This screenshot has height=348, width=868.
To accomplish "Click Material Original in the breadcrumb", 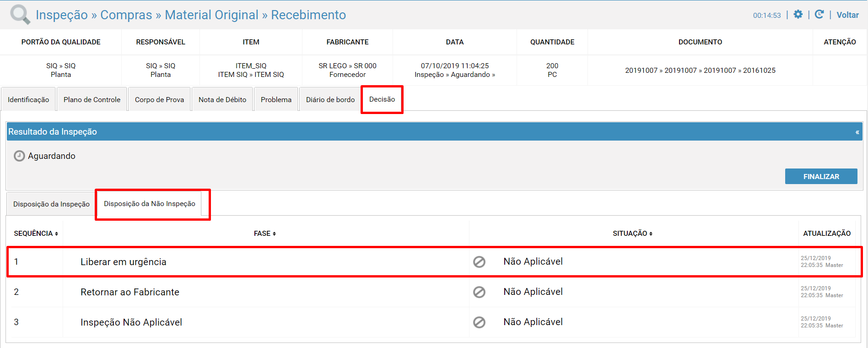I will [211, 15].
